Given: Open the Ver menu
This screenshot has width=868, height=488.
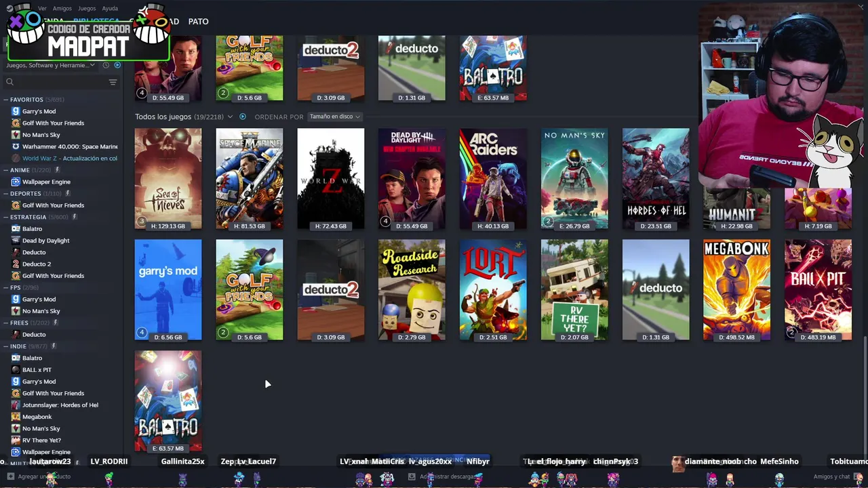Looking at the screenshot, I should click(42, 9).
